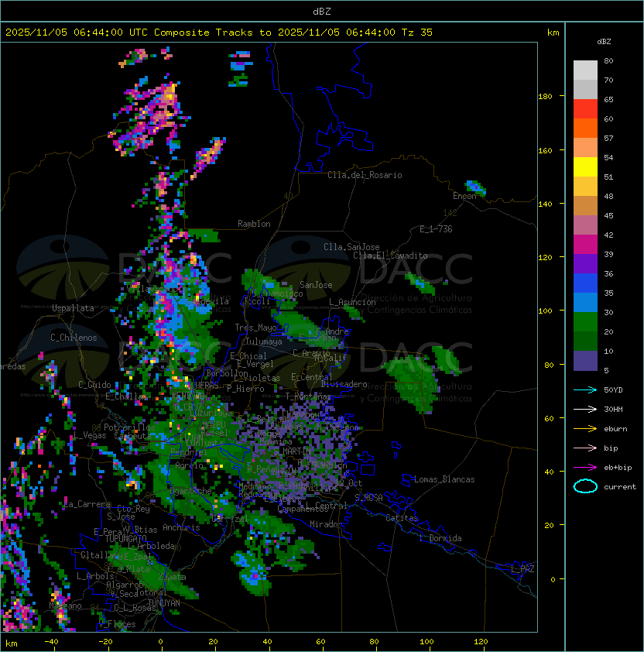This screenshot has width=644, height=652.
Task: Click the dBZ title at top
Action: [x=322, y=12]
